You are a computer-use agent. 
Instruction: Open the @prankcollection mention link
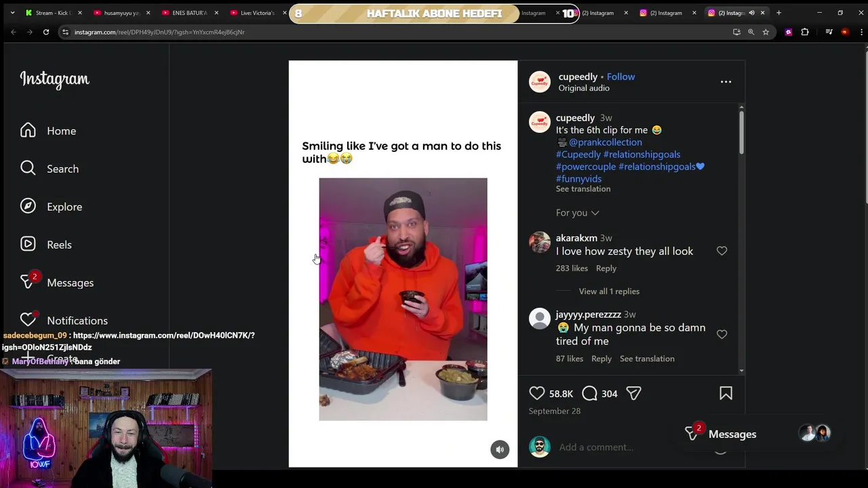coord(606,142)
